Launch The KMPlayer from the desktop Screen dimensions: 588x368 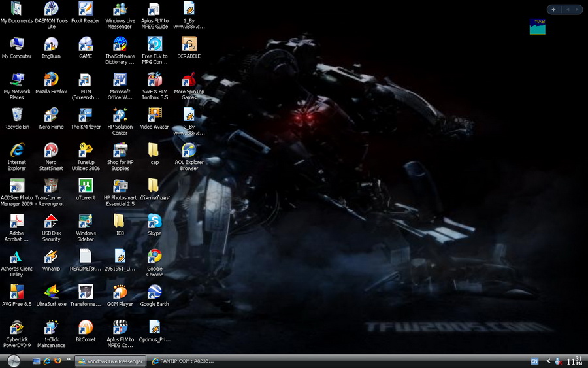tap(86, 114)
